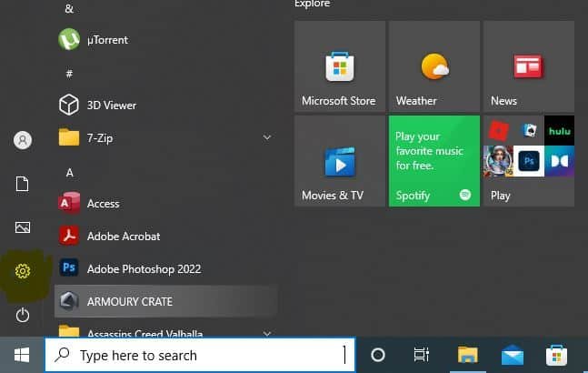Open Pictures from Start sidebar

click(x=23, y=227)
